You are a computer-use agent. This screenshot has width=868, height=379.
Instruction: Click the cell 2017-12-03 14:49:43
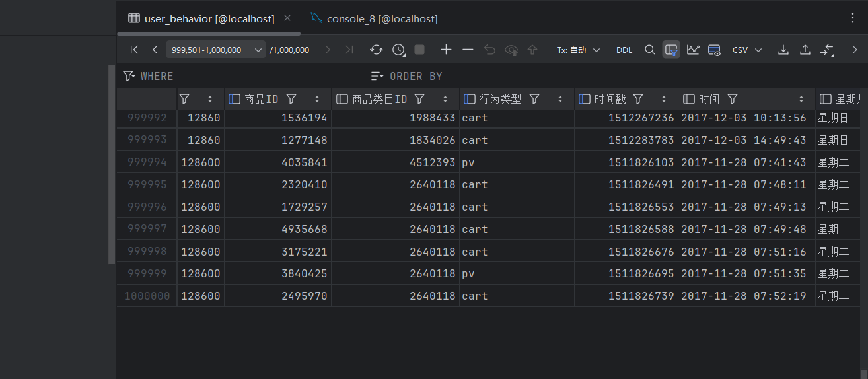click(746, 140)
